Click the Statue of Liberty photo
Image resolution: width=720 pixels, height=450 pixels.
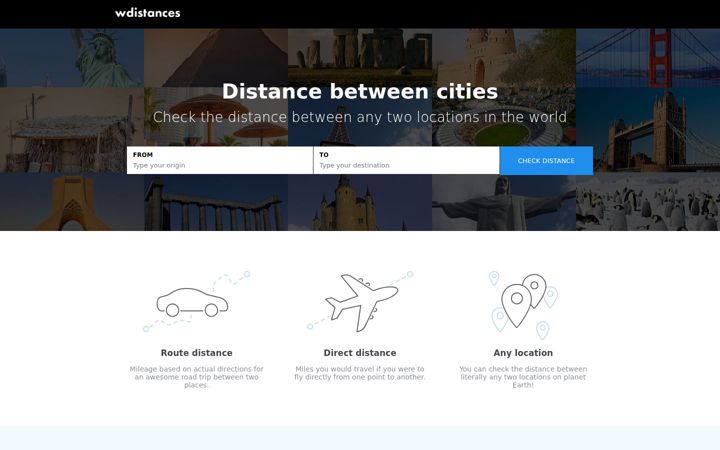pos(72,58)
